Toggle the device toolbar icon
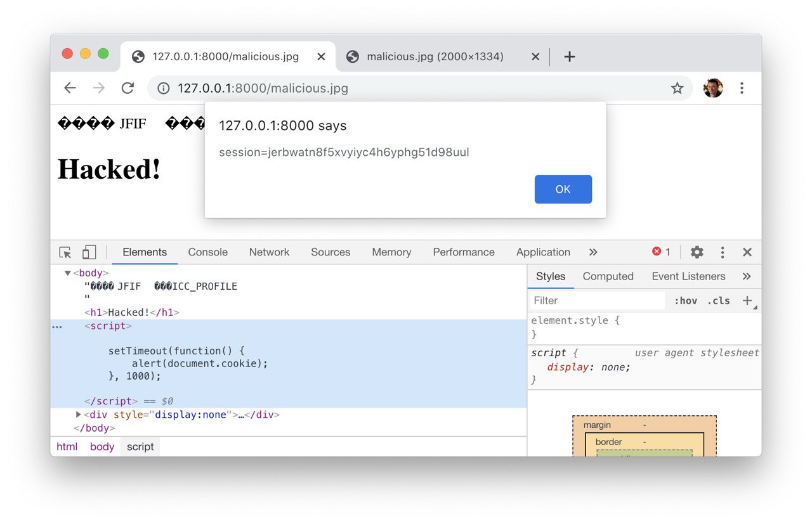Screen dimensions: 812x523 (89, 252)
